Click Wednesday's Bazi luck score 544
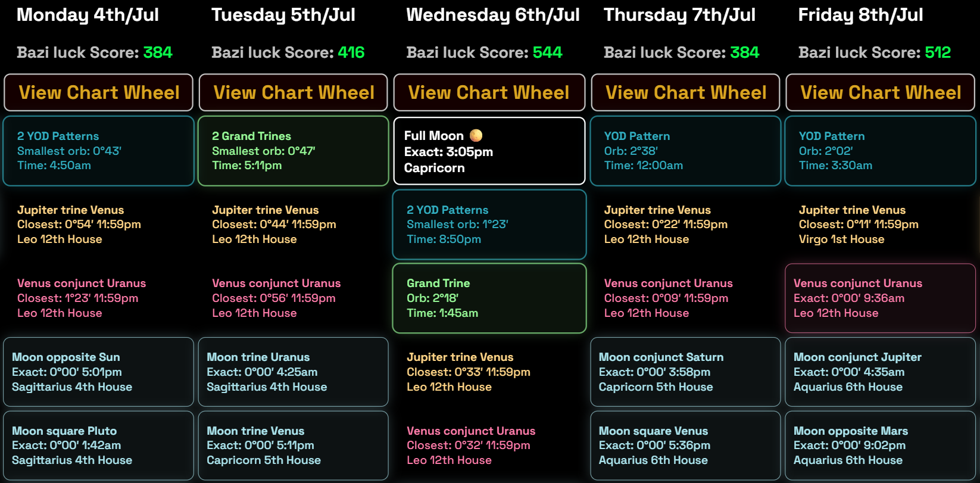Image resolution: width=980 pixels, height=483 pixels. (x=547, y=52)
